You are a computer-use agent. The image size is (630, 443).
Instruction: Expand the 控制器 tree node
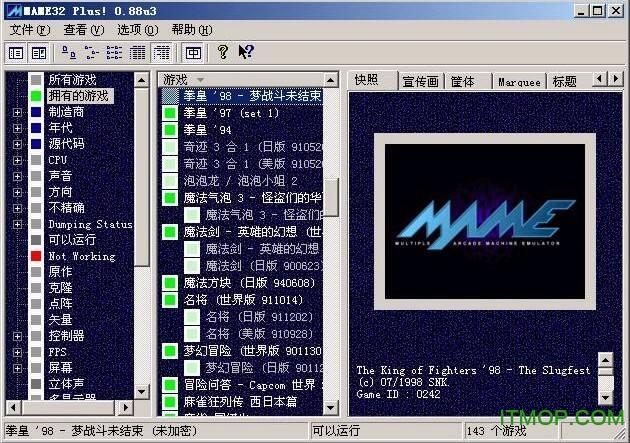pos(17,336)
